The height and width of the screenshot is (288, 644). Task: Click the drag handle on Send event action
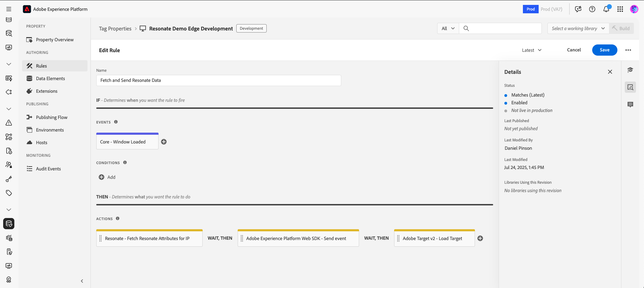pos(242,238)
